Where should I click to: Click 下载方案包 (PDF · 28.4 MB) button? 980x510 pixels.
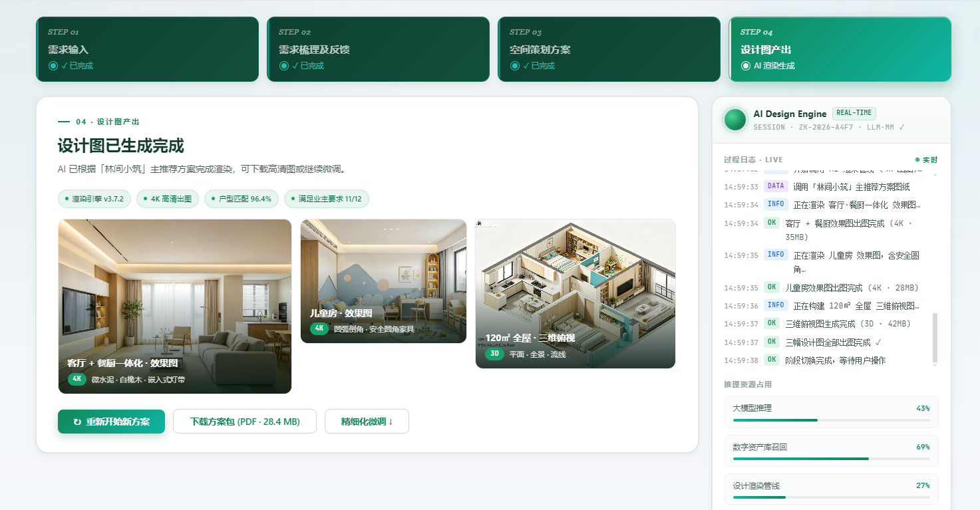coord(245,422)
